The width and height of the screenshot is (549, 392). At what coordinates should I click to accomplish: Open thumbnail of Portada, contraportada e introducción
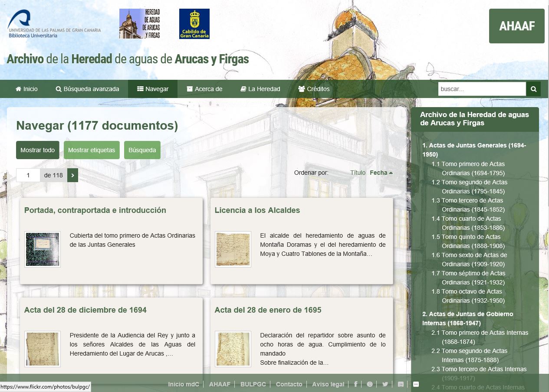(43, 249)
